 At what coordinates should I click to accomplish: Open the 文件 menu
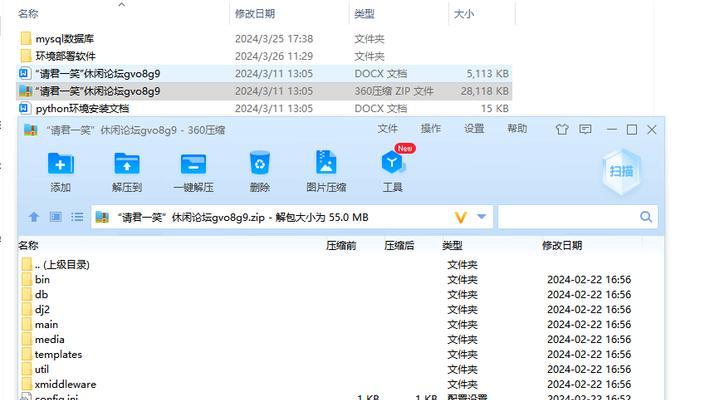(388, 129)
